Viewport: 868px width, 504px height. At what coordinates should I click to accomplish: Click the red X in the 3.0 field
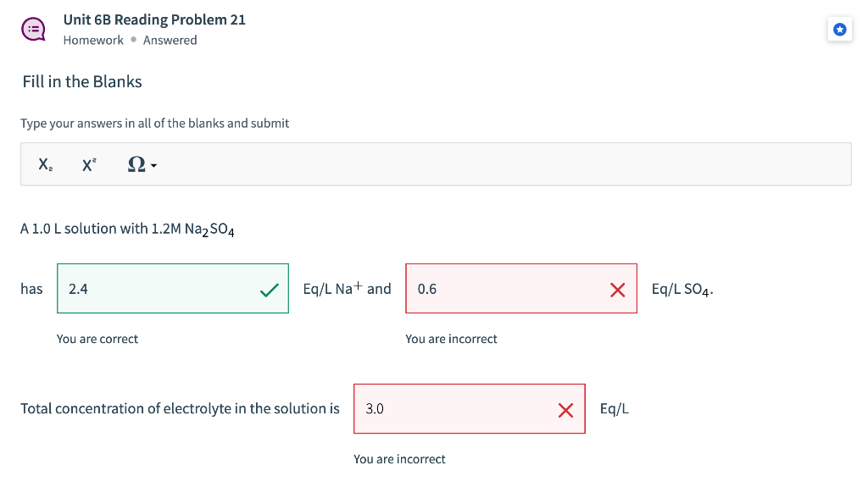[x=565, y=410]
